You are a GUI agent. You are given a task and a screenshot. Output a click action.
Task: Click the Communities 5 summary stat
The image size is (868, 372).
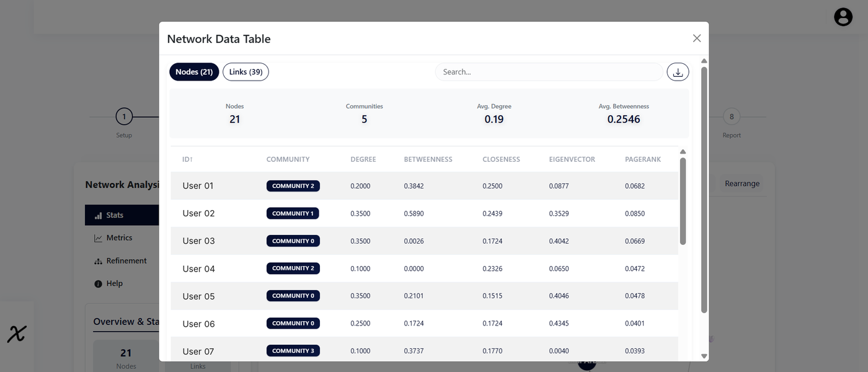click(365, 113)
